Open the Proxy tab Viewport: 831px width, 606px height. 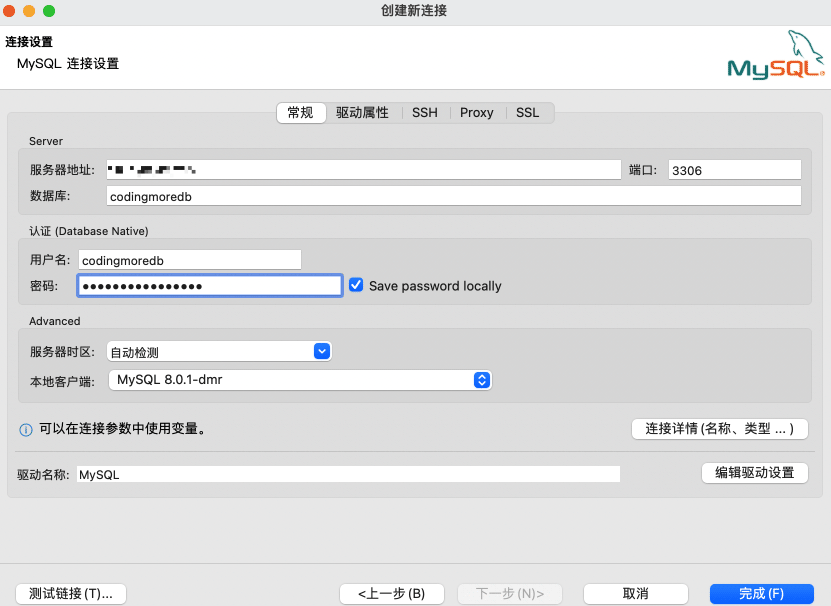476,112
